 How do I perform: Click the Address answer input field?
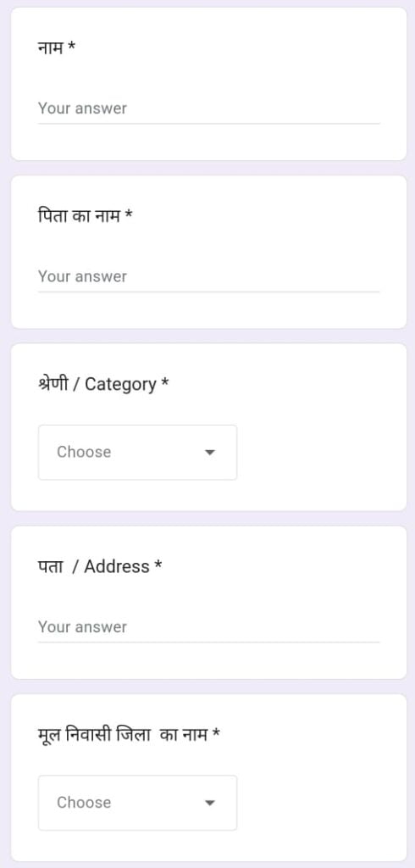pos(208,627)
